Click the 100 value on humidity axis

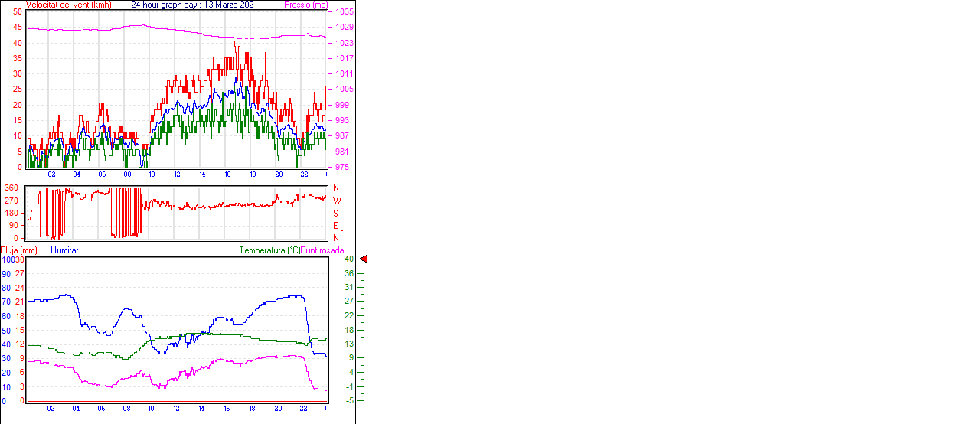(8, 259)
